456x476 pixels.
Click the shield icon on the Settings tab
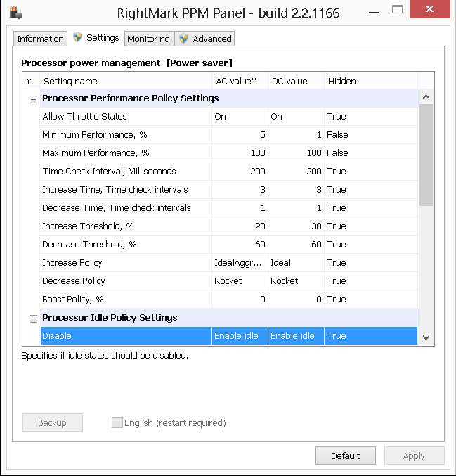(x=77, y=38)
